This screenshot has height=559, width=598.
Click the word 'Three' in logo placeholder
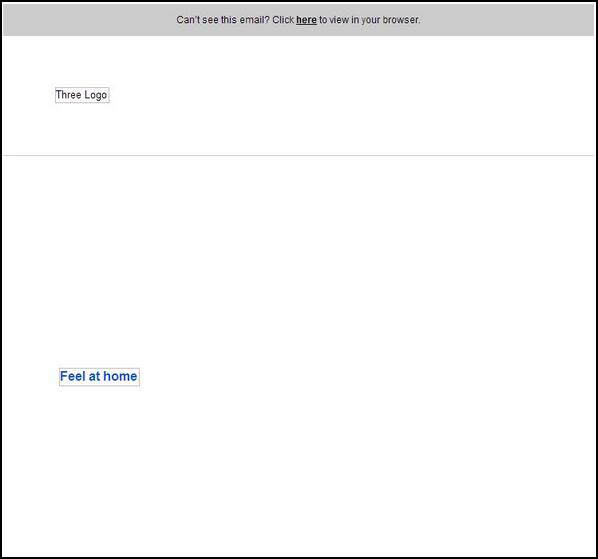(x=69, y=95)
